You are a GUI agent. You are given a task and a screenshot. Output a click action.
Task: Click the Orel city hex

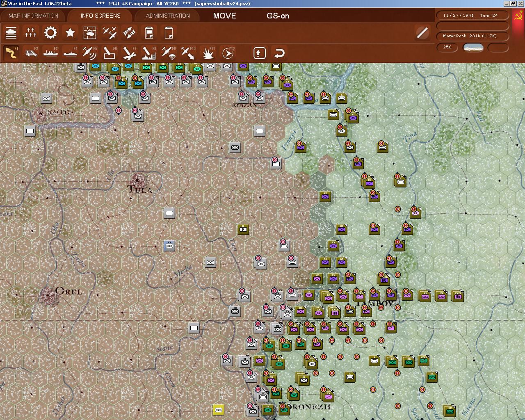click(x=48, y=295)
